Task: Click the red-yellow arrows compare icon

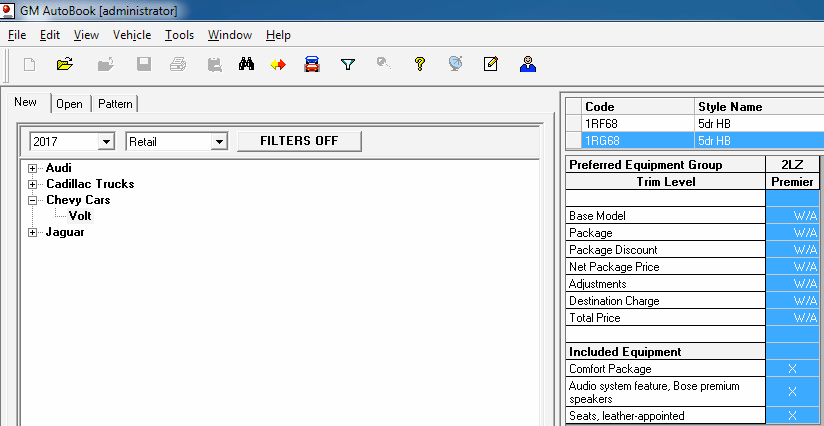Action: (278, 65)
